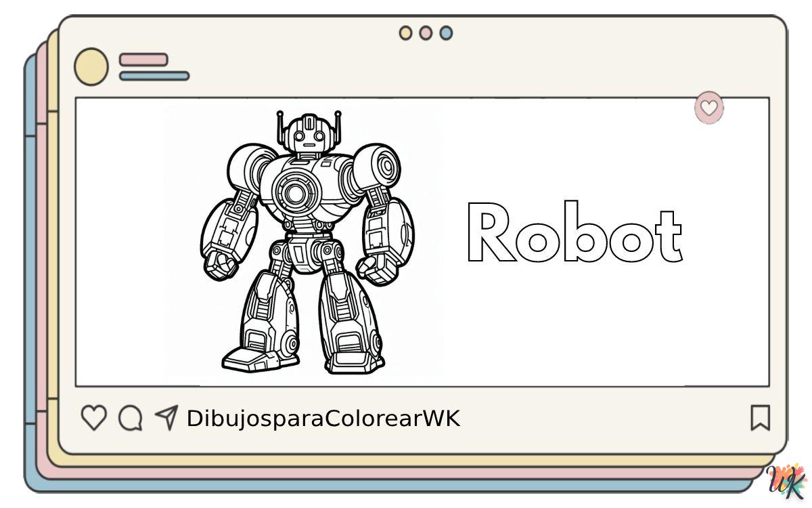Screen dimensions: 812x508
Task: Share the post using the paper plane icon
Action: [x=166, y=417]
